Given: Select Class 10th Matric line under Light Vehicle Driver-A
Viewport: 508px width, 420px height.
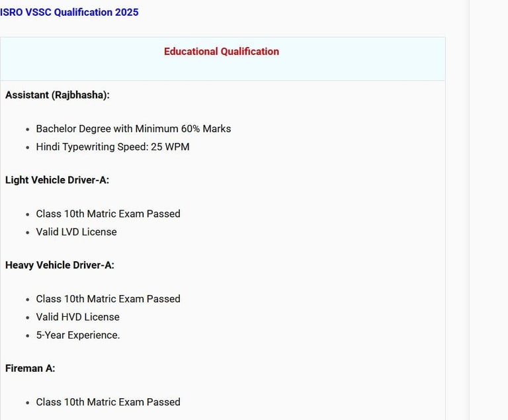Looking at the screenshot, I should (x=108, y=214).
